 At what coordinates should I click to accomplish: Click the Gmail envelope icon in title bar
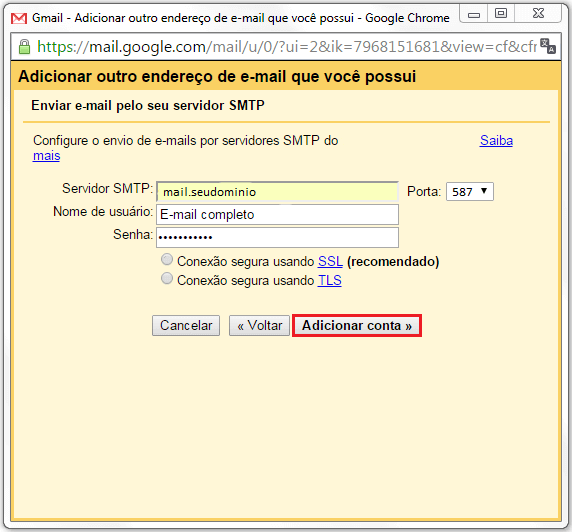[x=19, y=18]
